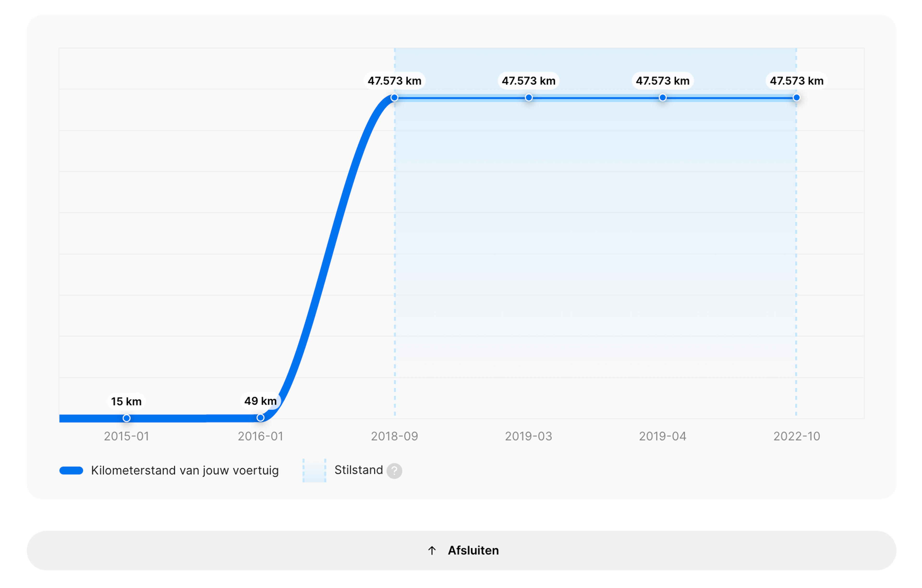Click the 2019-03 axis label

point(529,436)
